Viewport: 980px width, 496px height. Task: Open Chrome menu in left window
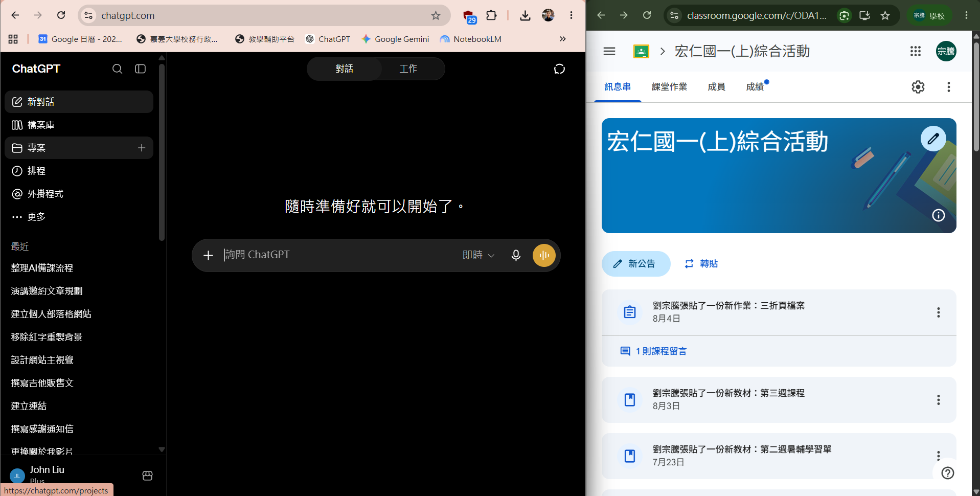click(x=571, y=15)
